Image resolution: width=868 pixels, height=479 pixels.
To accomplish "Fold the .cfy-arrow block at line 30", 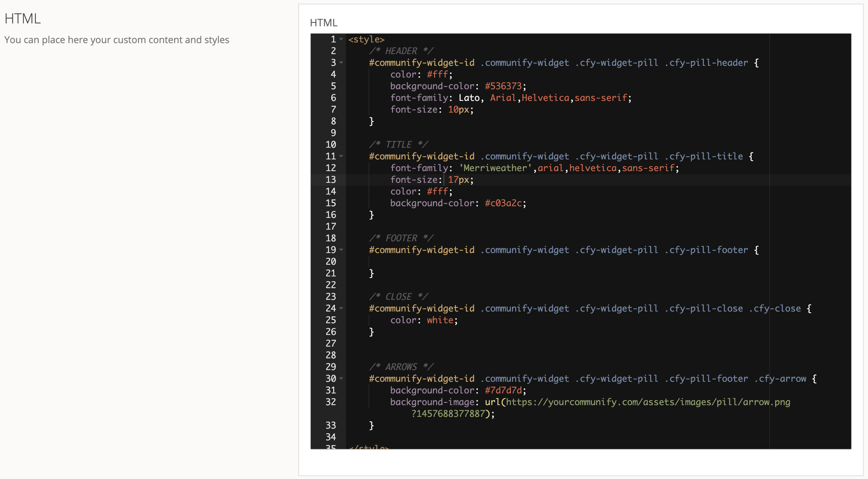I will (x=341, y=378).
